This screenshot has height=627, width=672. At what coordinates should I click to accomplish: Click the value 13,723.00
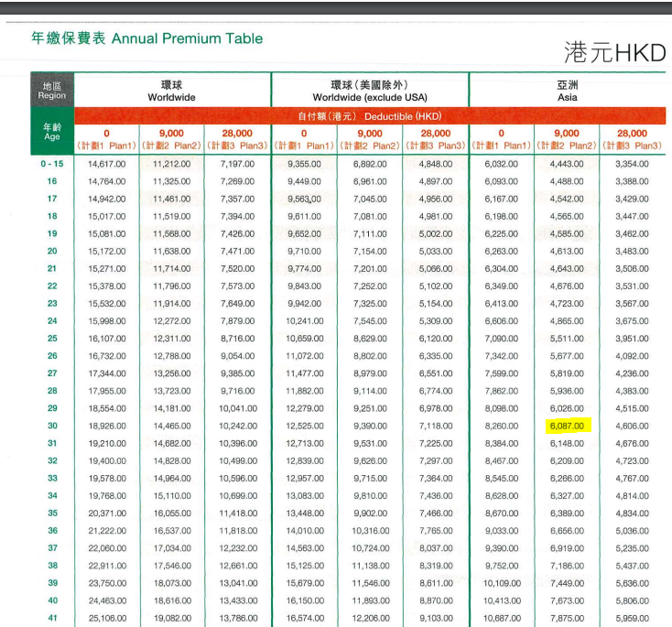(x=171, y=391)
